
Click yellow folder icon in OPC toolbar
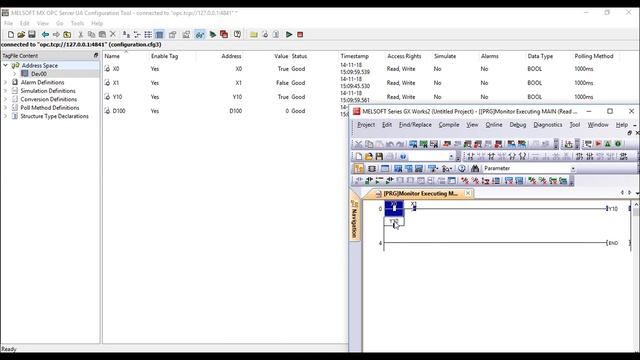coord(253,35)
